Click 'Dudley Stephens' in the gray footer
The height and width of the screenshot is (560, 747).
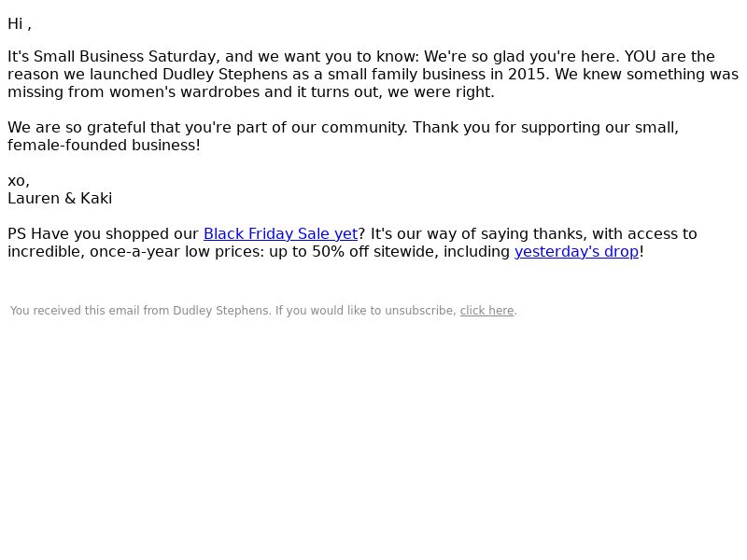pyautogui.click(x=220, y=311)
